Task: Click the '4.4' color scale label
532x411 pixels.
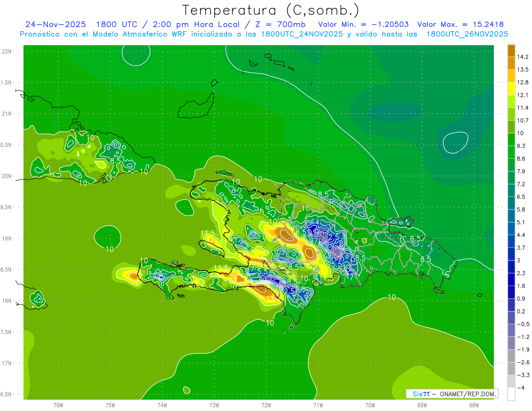Action: pyautogui.click(x=521, y=235)
